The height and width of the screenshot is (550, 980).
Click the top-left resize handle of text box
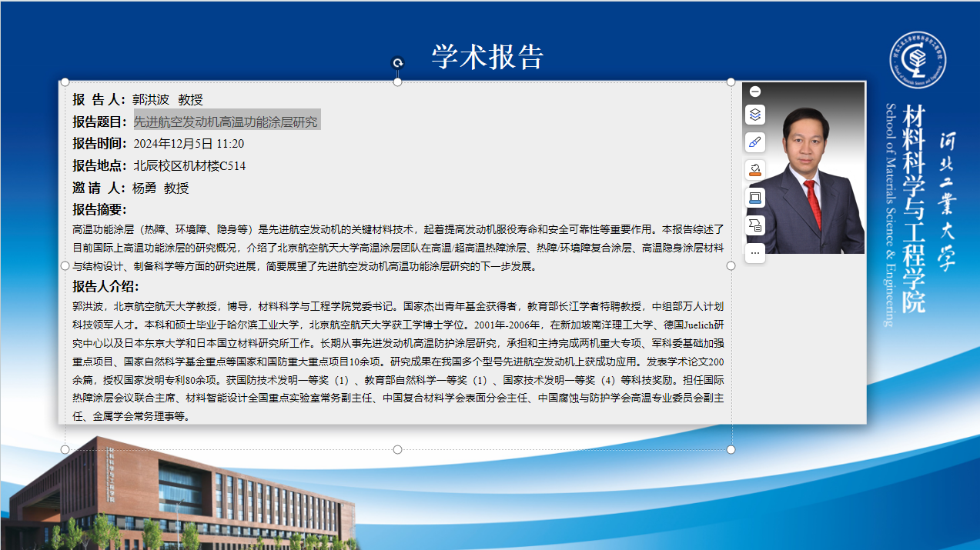[x=65, y=82]
